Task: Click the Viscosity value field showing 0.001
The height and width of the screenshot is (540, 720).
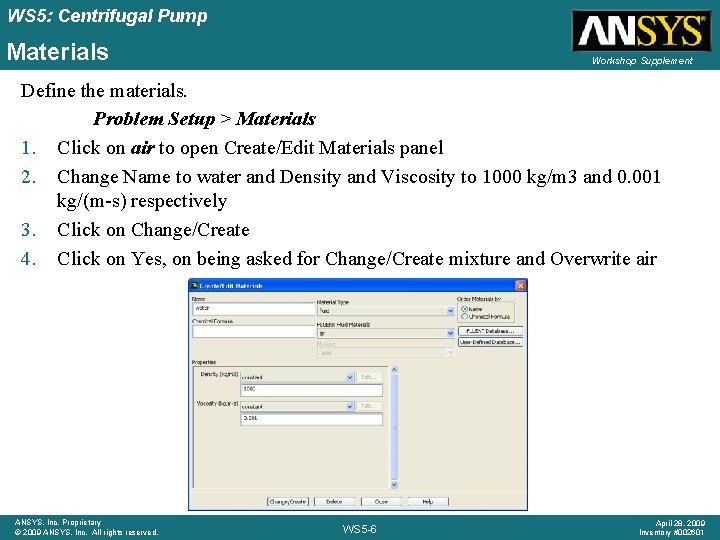Action: pyautogui.click(x=311, y=419)
